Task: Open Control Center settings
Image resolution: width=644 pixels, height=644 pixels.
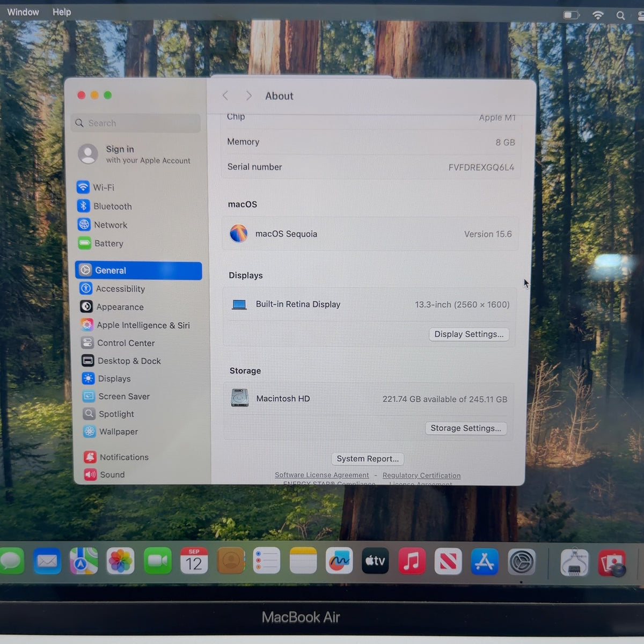Action: tap(118, 343)
